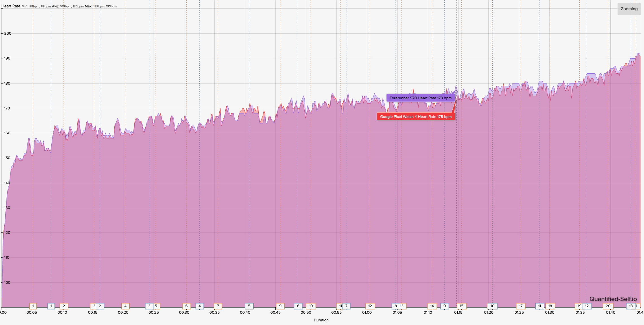
Task: Click lap marker 10 near 01:20
Action: pos(492,306)
